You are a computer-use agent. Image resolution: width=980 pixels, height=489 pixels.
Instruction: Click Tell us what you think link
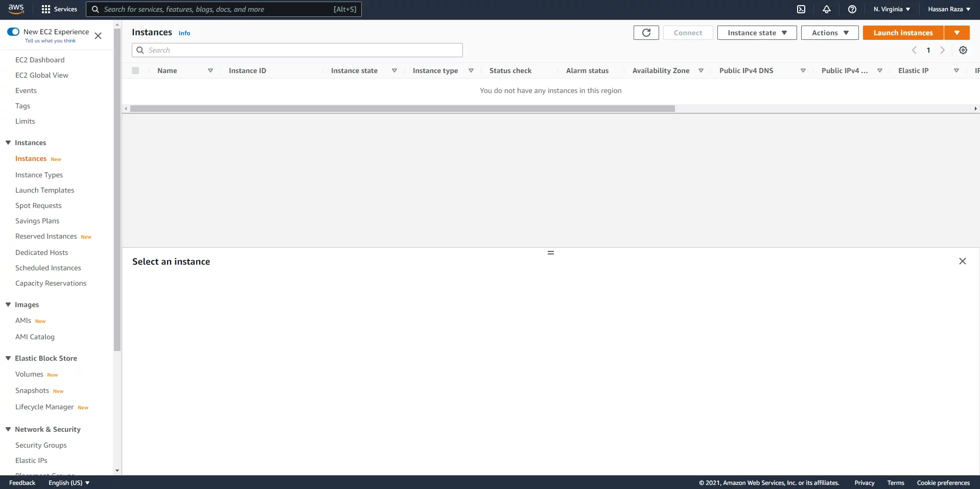click(x=50, y=41)
